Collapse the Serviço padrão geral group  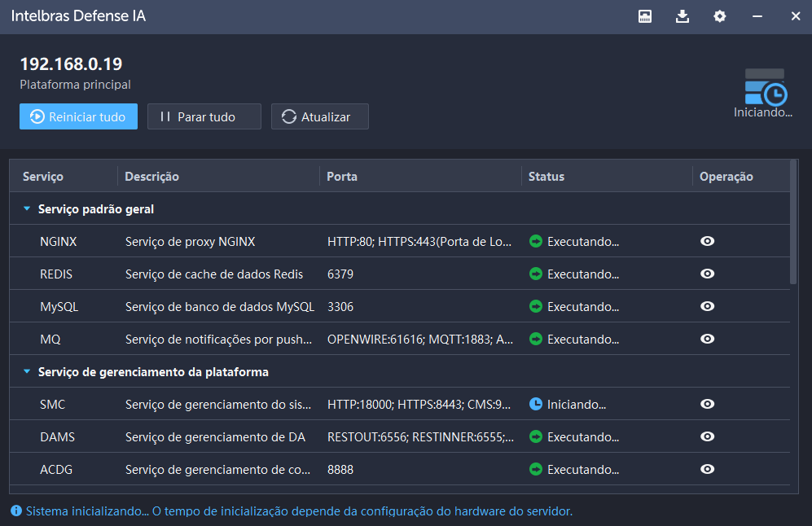point(27,209)
